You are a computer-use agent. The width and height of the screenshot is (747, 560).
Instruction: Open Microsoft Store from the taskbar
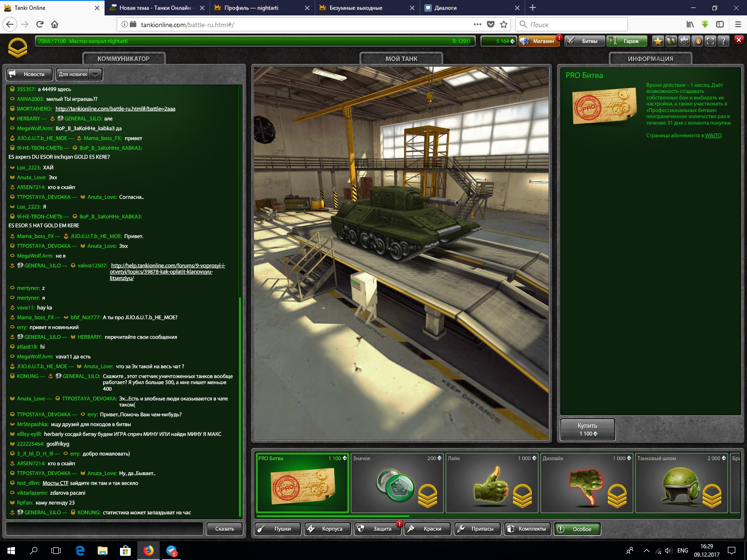pos(126,551)
